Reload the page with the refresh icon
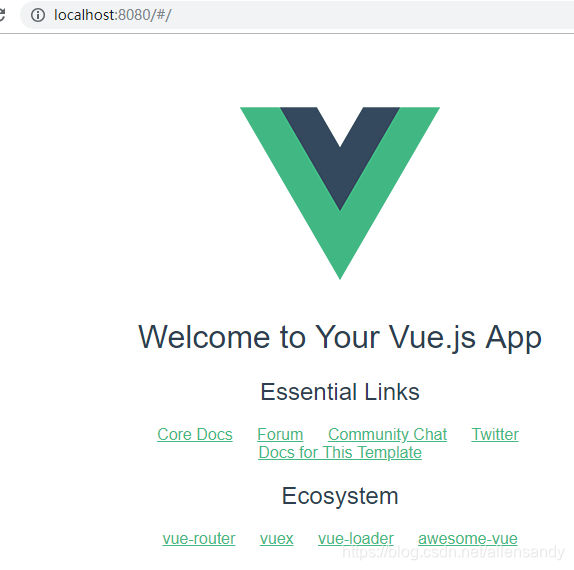This screenshot has width=574, height=570. (2, 15)
